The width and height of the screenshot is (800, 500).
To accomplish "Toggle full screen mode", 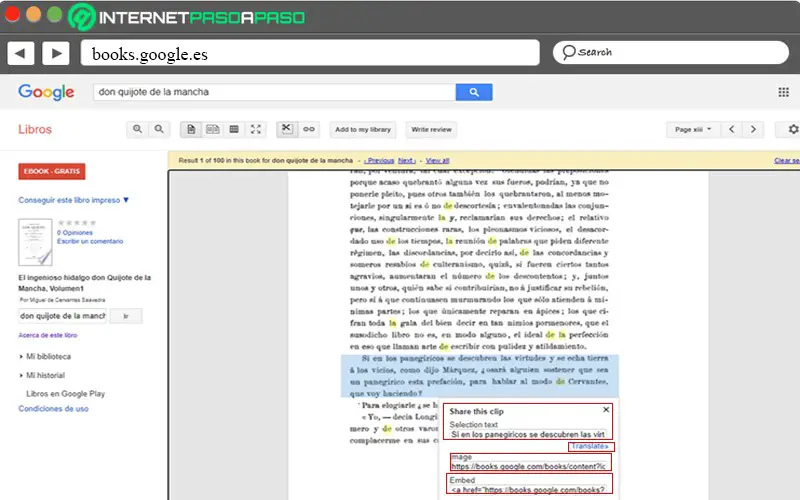I will click(x=256, y=129).
